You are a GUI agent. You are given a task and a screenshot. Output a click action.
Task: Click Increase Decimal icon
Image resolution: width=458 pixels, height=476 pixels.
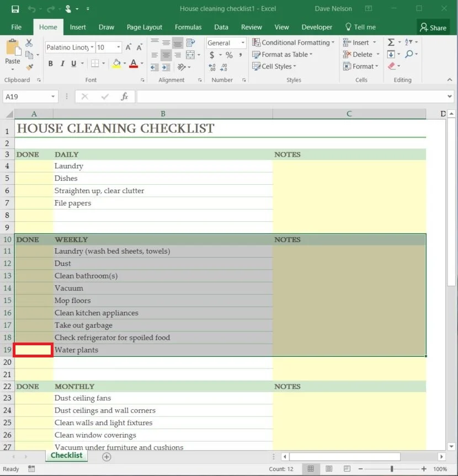point(212,67)
